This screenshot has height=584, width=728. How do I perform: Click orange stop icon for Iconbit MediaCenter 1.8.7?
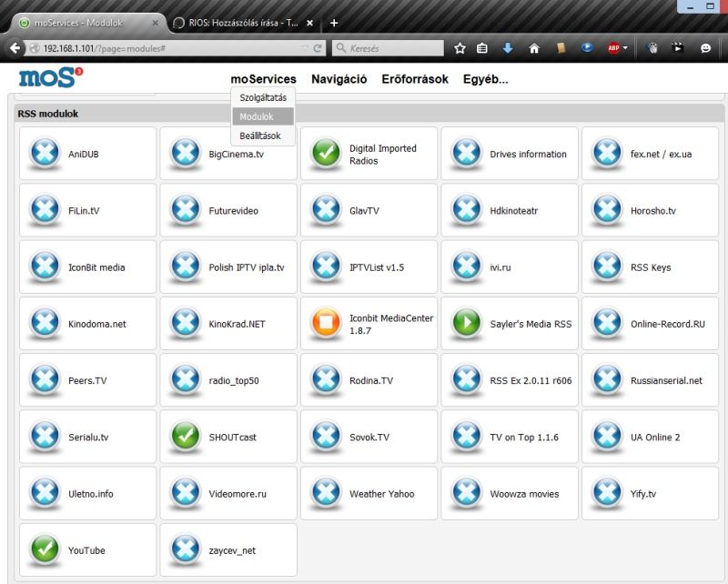(x=326, y=322)
